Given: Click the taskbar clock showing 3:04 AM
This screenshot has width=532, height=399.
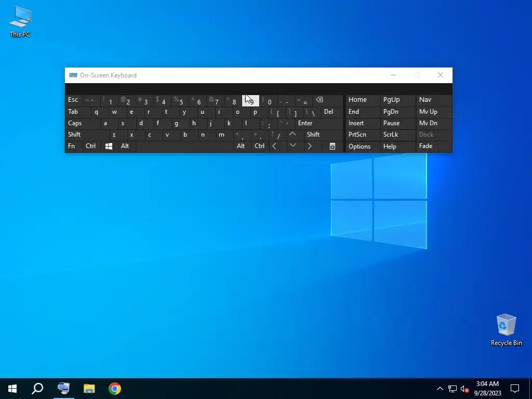Looking at the screenshot, I should coord(487,389).
